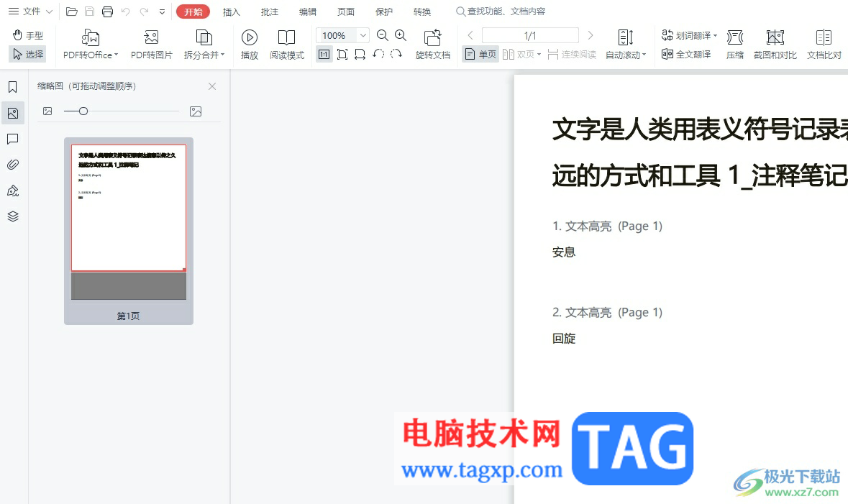Open 拆分合并 dropdown
Image resolution: width=848 pixels, height=504 pixels.
point(204,45)
